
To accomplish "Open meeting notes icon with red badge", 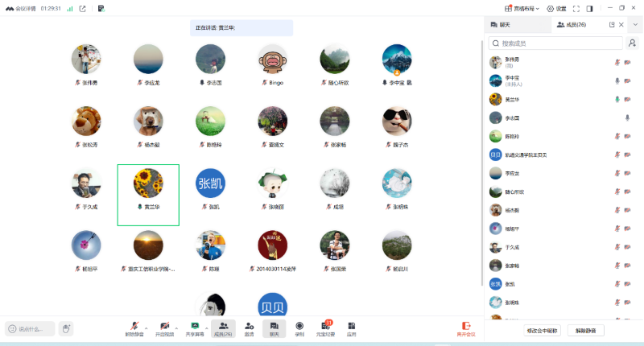I will pos(326,326).
